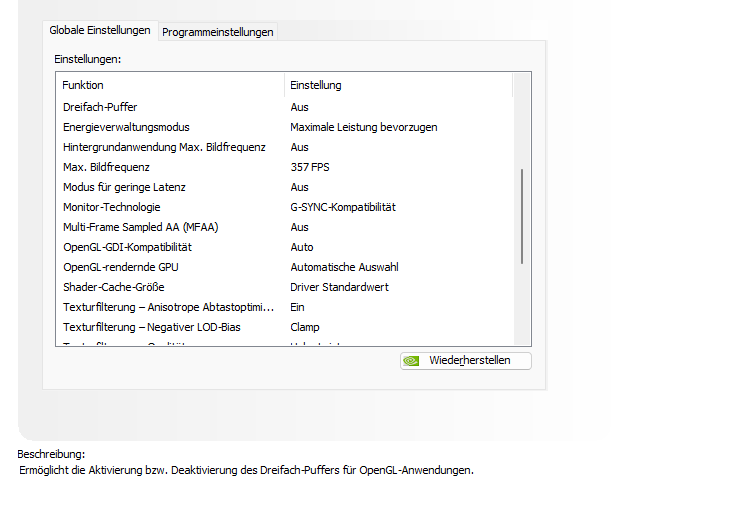Open the Automatische Auswahl value
The height and width of the screenshot is (517, 750).
pyautogui.click(x=344, y=267)
